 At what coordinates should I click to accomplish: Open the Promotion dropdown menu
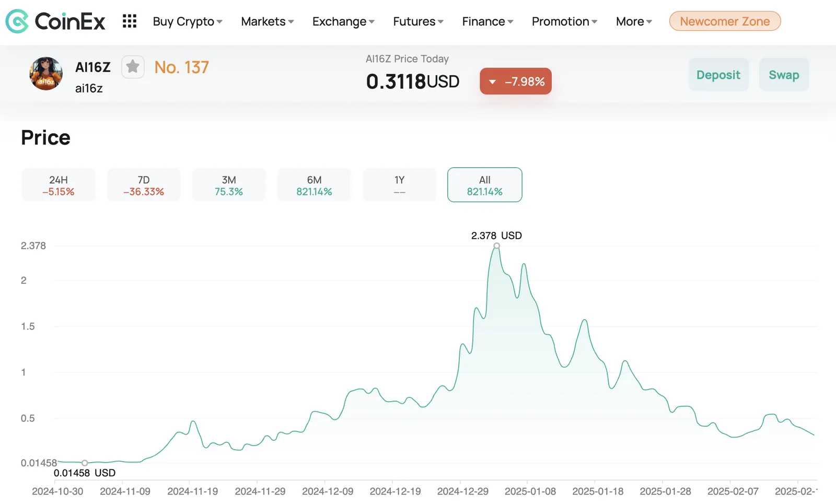pos(564,21)
